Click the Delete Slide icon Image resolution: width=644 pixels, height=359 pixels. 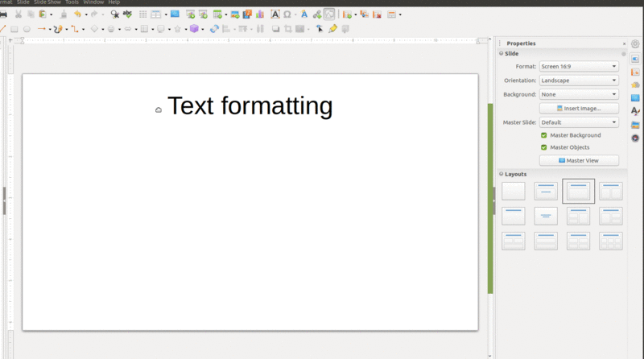(x=377, y=14)
